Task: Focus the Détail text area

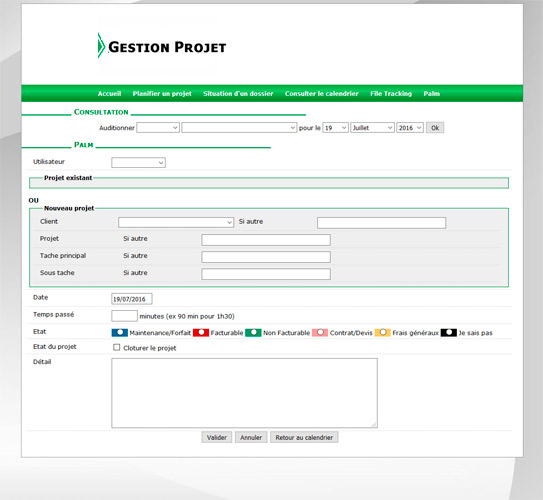Action: pyautogui.click(x=244, y=393)
